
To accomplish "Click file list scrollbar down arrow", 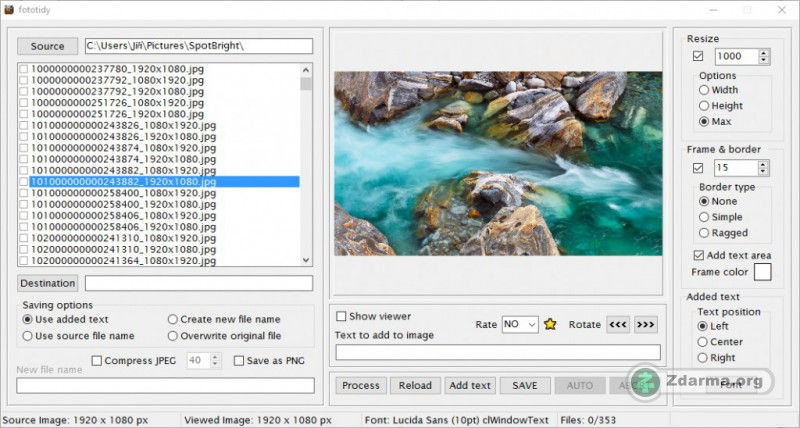I will click(306, 260).
